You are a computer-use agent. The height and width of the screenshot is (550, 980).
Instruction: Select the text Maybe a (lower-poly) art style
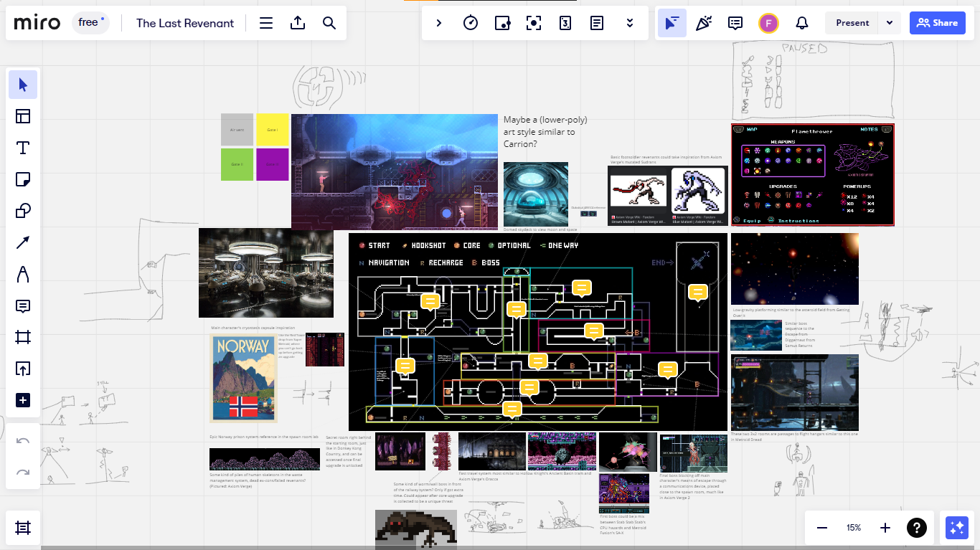coord(545,132)
